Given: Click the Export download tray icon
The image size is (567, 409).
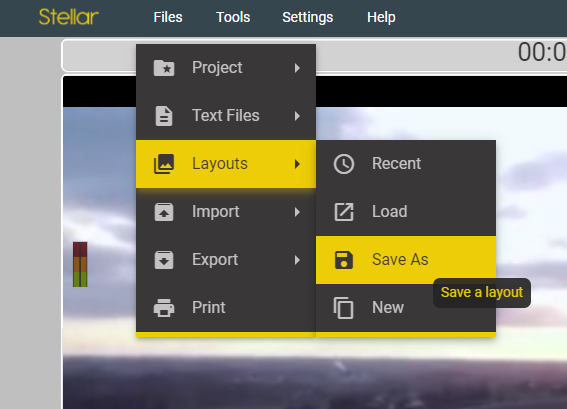Looking at the screenshot, I should pyautogui.click(x=164, y=260).
